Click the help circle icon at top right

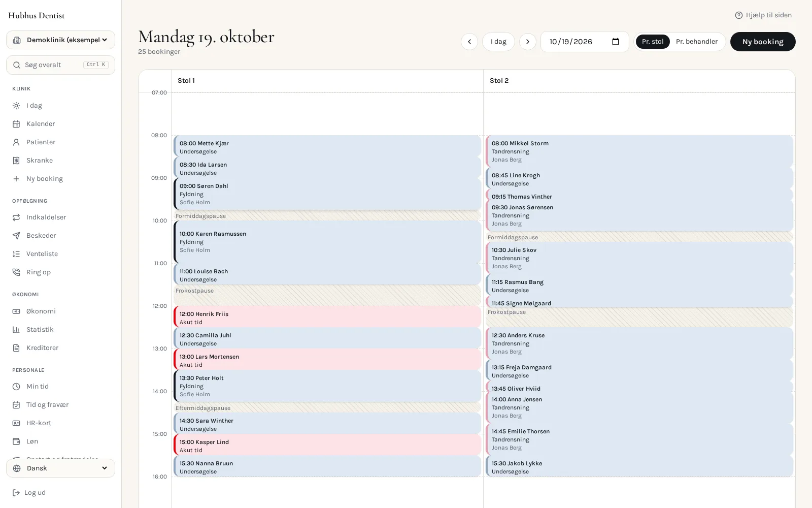[739, 15]
